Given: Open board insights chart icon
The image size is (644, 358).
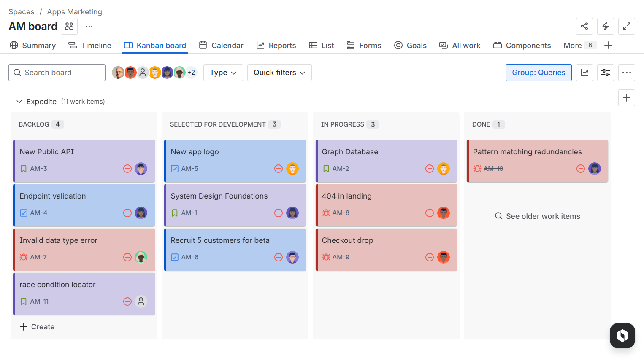Looking at the screenshot, I should 584,73.
